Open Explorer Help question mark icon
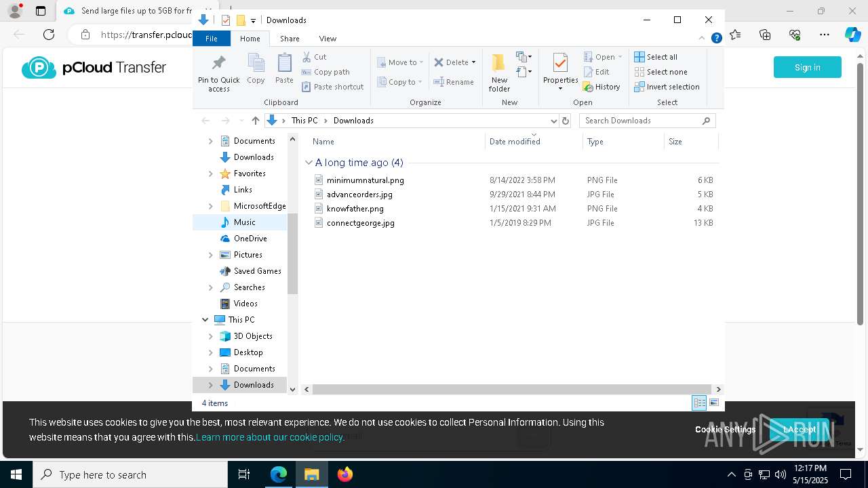 click(x=716, y=38)
